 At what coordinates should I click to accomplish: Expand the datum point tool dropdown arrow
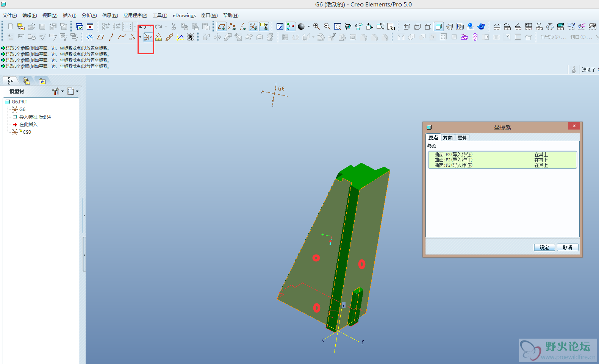140,37
